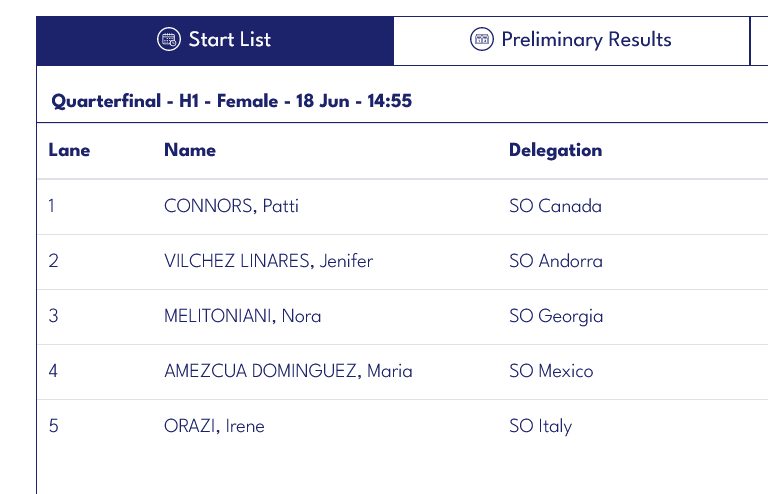Viewport: 768px width, 494px height.
Task: Select athlete ORAZI, Irene
Action: tap(214, 426)
